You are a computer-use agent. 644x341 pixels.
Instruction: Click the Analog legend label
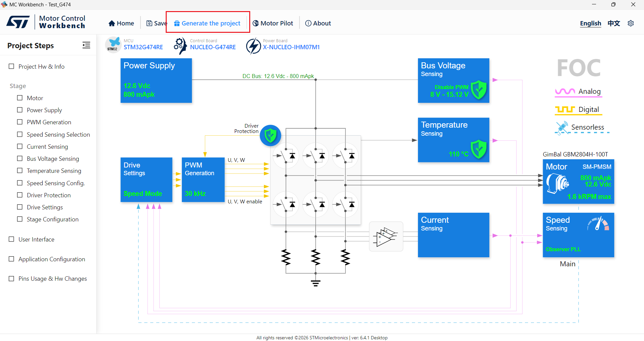[x=590, y=91]
